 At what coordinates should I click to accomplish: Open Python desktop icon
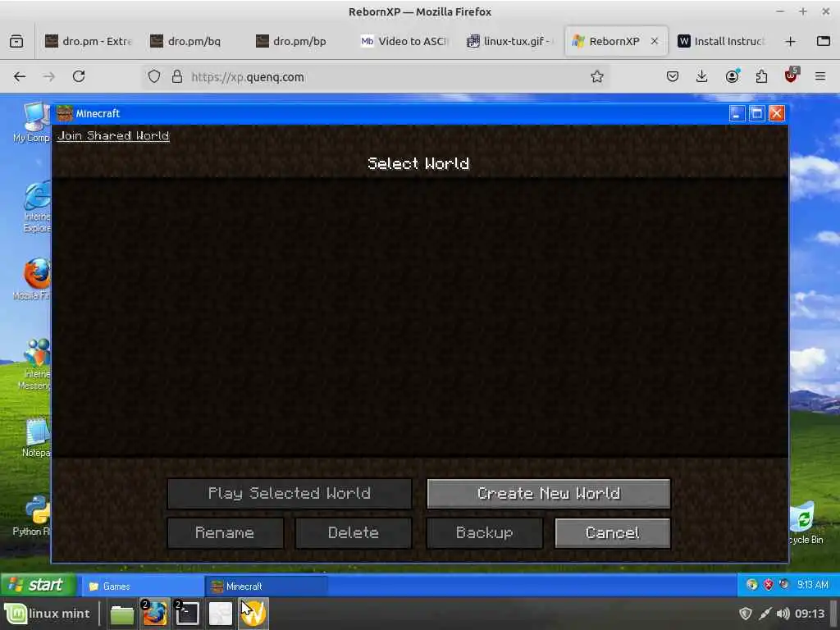[33, 516]
